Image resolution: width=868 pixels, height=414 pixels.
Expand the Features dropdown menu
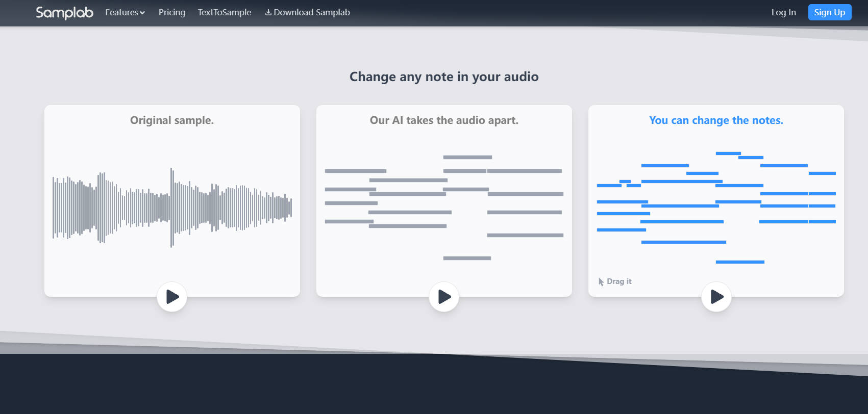pos(122,12)
